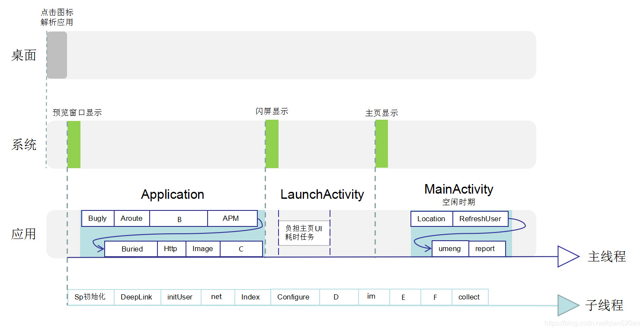Click the 系统 row label
The image size is (644, 331).
click(x=24, y=145)
